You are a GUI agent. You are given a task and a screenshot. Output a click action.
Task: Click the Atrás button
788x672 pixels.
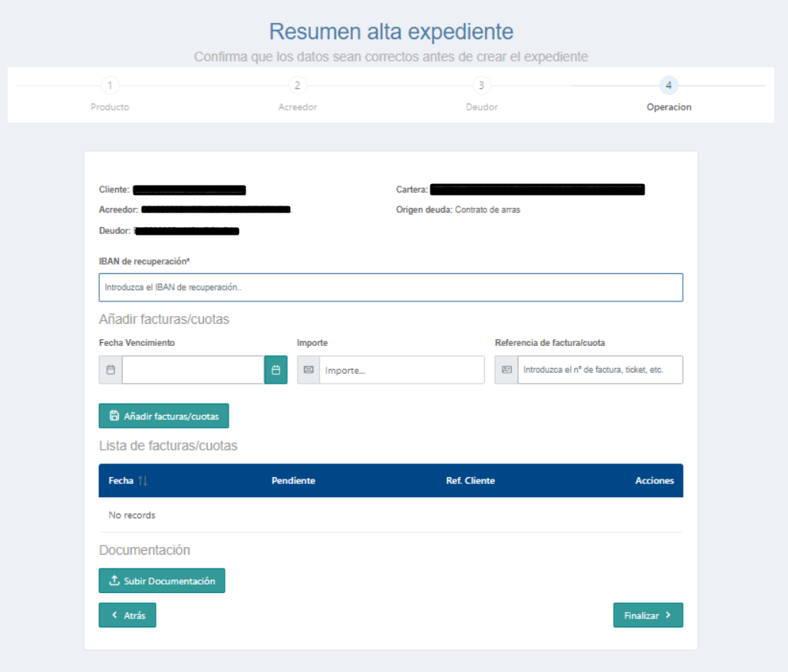[x=127, y=615]
